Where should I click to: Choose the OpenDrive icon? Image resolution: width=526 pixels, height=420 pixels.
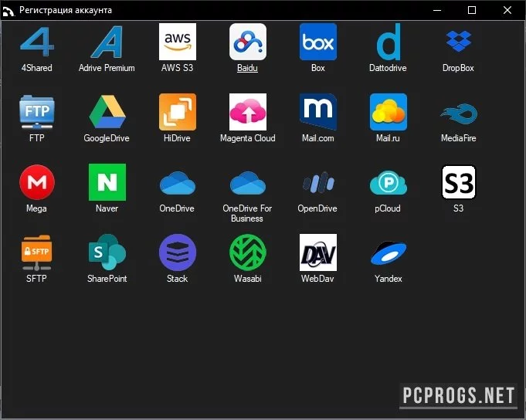(318, 182)
